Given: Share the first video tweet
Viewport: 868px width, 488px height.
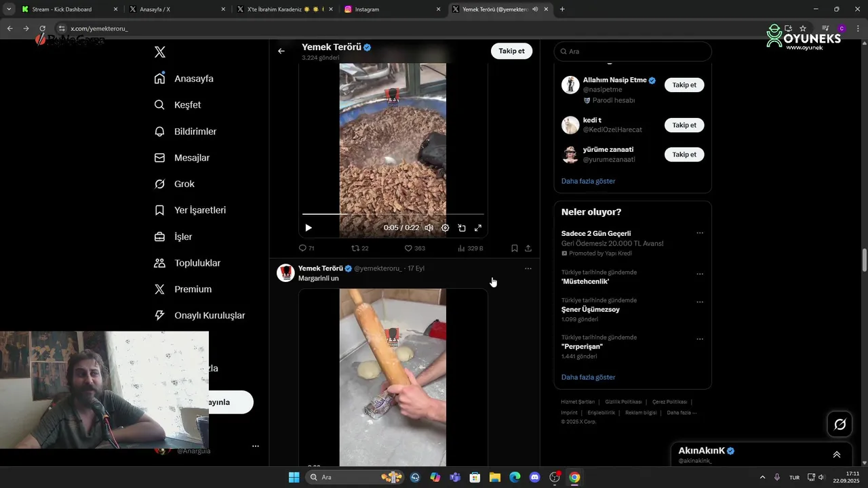Looking at the screenshot, I should pos(528,249).
